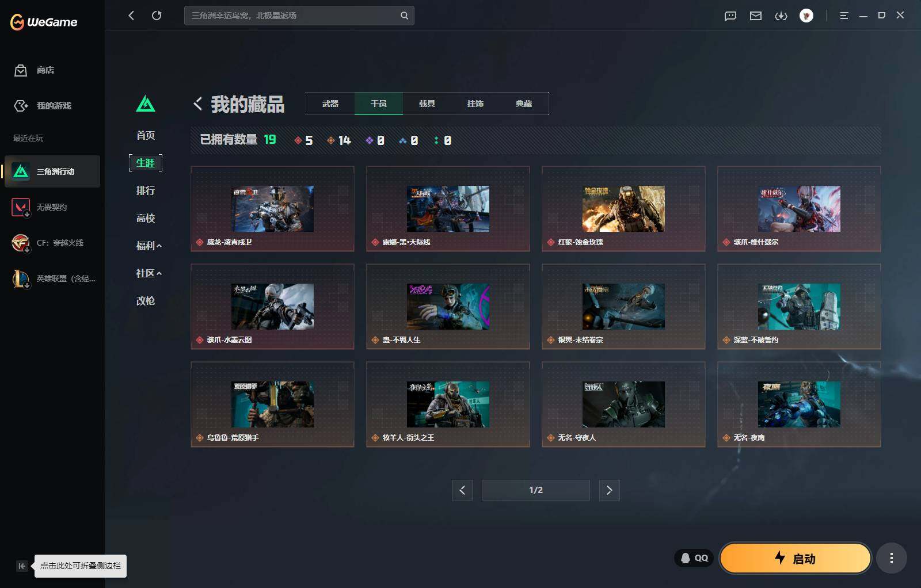This screenshot has width=921, height=588.
Task: Open the download manager icon
Action: [x=781, y=16]
